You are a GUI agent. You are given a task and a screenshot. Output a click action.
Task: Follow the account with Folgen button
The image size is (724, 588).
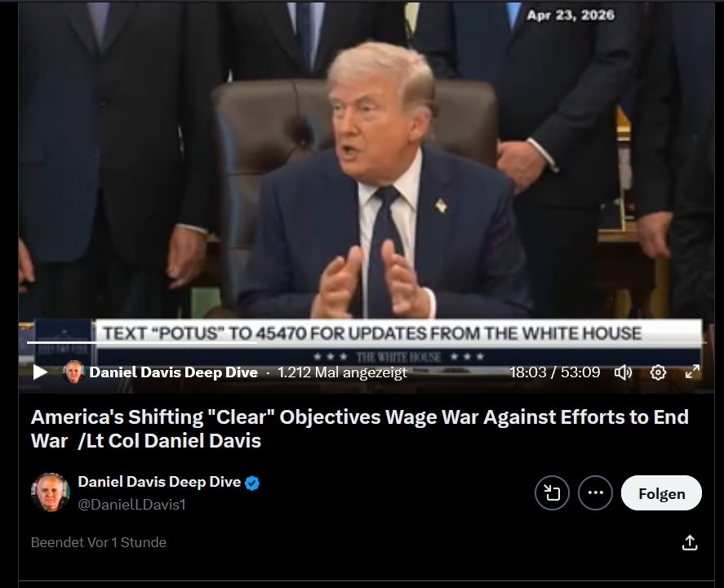(x=661, y=492)
